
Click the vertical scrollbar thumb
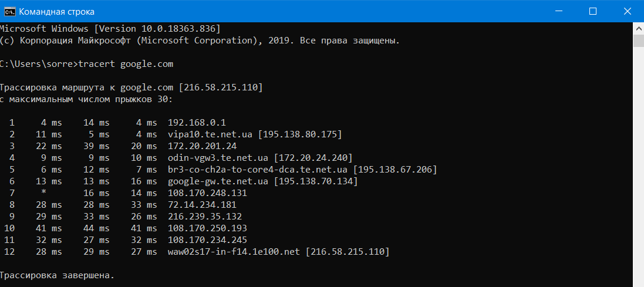tap(638, 41)
